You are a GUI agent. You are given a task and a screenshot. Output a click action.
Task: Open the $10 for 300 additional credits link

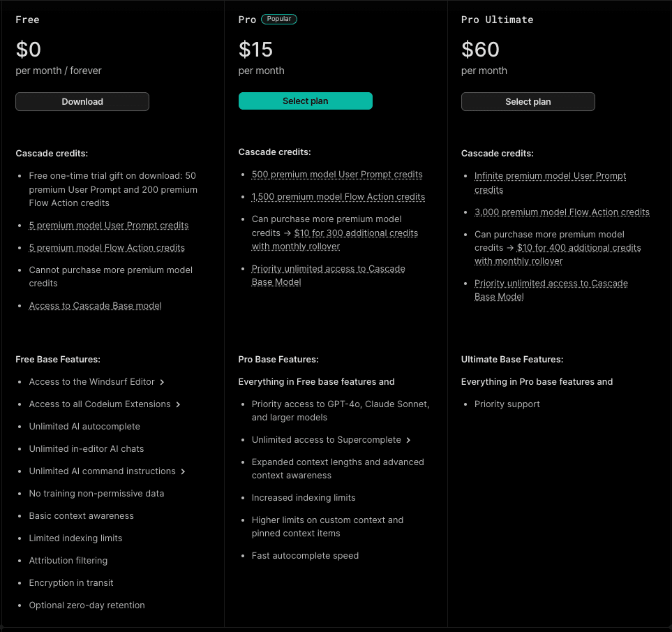pos(356,233)
